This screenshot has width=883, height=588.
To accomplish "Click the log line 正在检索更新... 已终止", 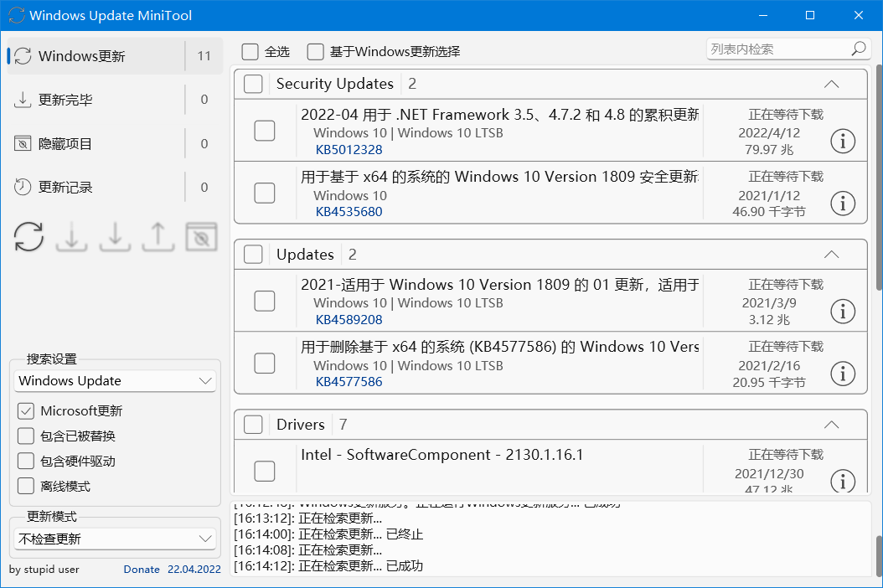I will click(328, 534).
